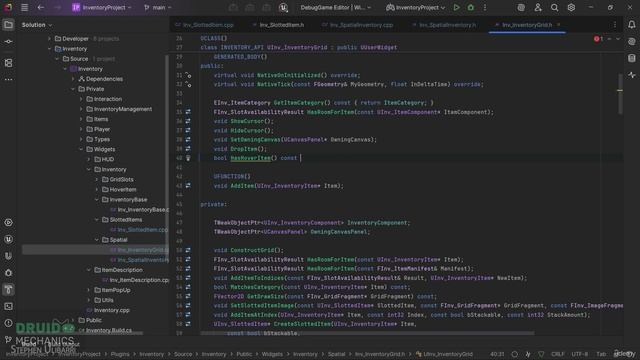Show more tool windows ellipsis
The width and height of the screenshot is (640, 360).
(x=8, y=80)
